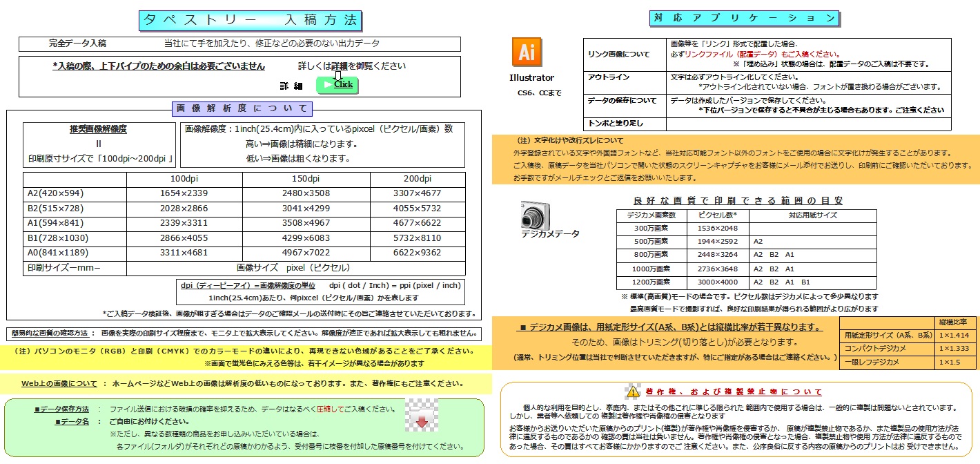Click the CS6、CCまで version text
980x464 pixels.
tap(539, 93)
